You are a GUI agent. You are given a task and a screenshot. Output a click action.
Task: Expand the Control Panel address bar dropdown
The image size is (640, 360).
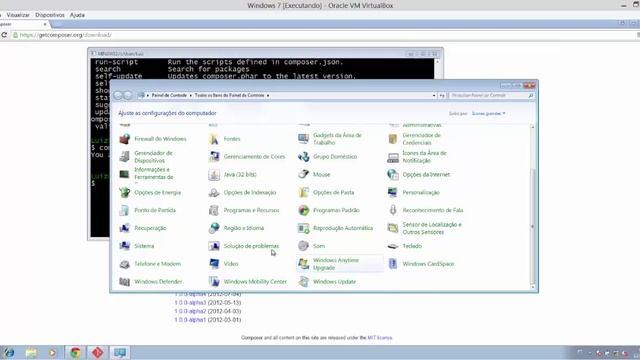434,96
